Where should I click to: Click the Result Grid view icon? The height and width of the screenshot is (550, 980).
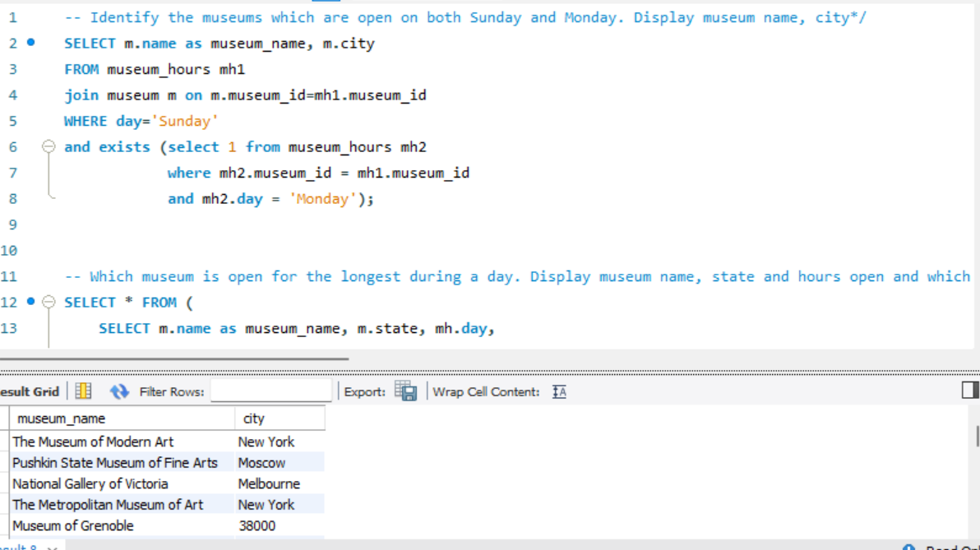click(x=83, y=391)
